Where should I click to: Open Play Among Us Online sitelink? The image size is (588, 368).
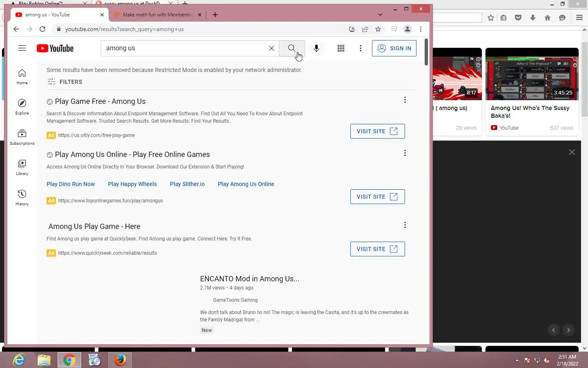[x=246, y=184]
